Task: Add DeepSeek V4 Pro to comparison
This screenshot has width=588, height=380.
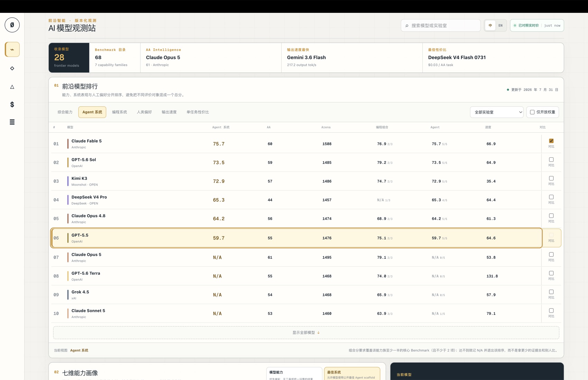Action: point(551,197)
